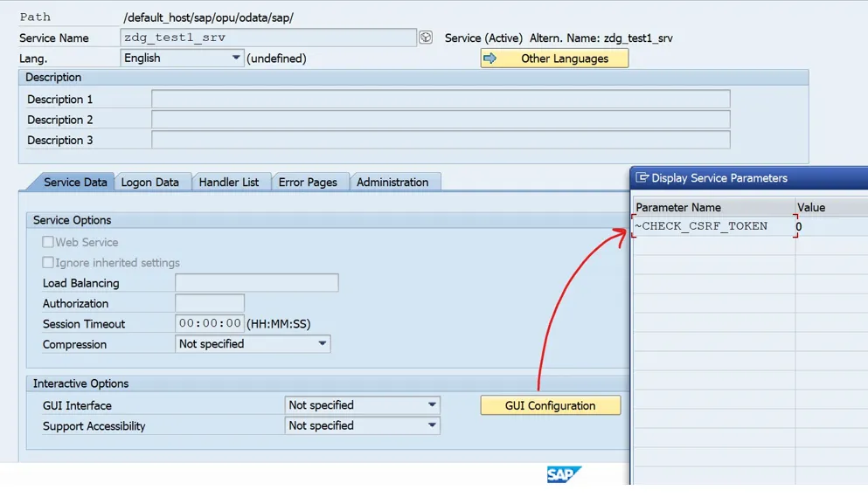Switch to the Service Data tab
The width and height of the screenshot is (868, 497).
pyautogui.click(x=75, y=182)
